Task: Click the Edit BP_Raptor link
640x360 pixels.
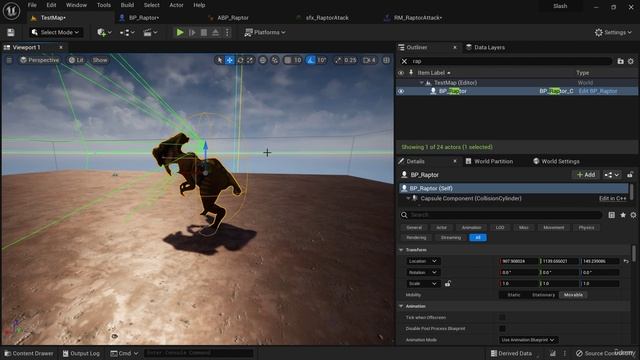Action: (x=598, y=91)
